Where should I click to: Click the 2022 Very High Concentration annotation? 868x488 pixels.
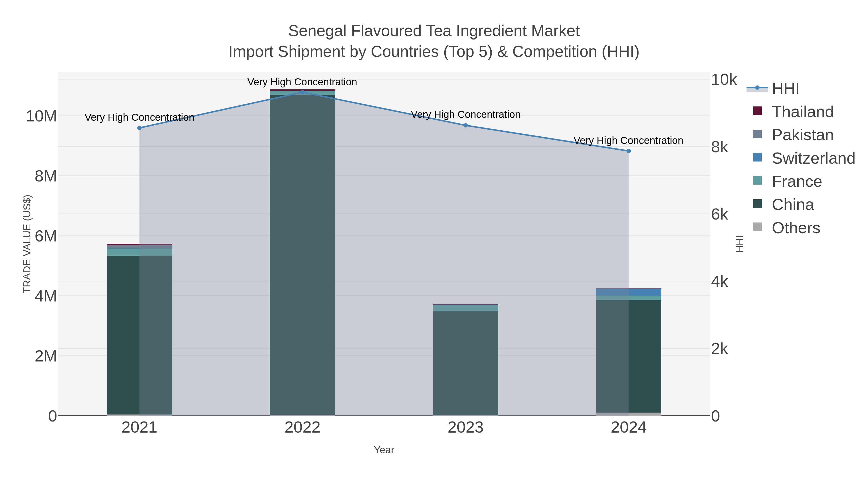[x=302, y=82]
